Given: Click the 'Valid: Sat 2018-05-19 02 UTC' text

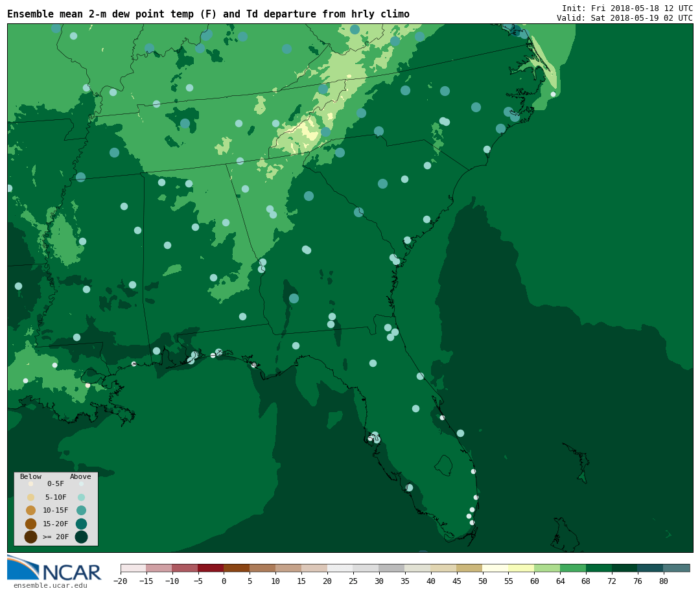Looking at the screenshot, I should pos(625,18).
